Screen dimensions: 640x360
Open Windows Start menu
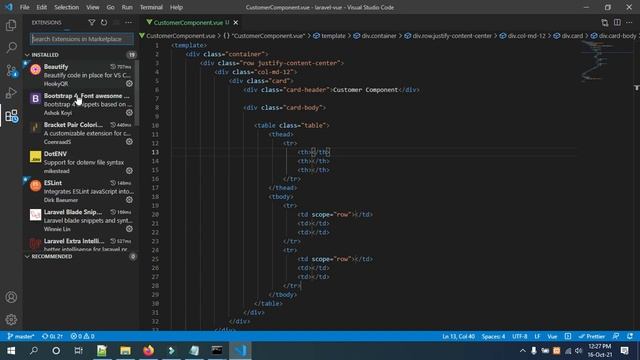(x=11, y=350)
